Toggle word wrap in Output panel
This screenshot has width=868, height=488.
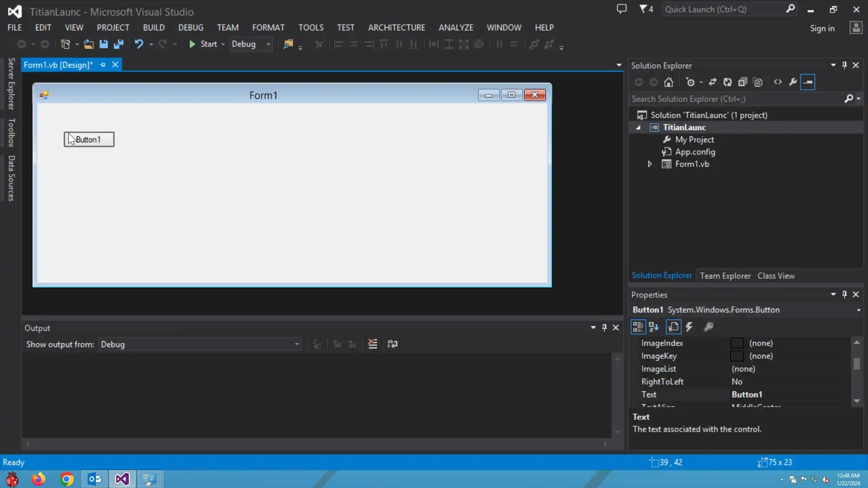(392, 344)
